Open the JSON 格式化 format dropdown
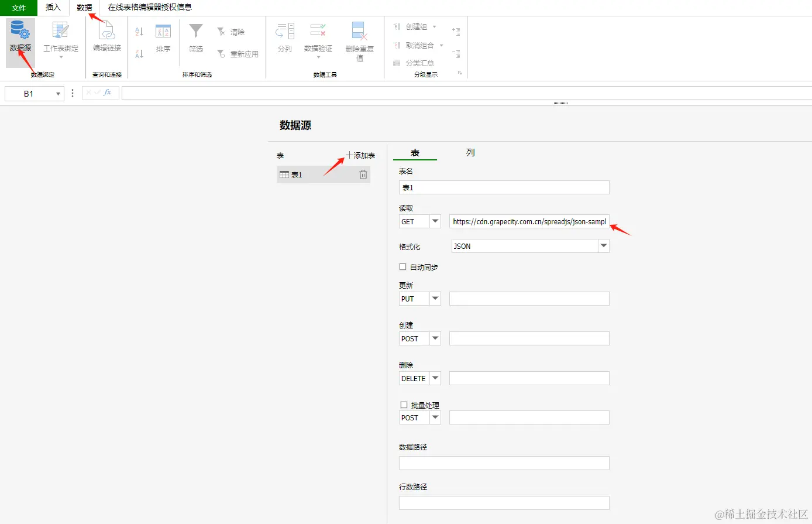Screen dimensions: 812x524 pos(604,246)
